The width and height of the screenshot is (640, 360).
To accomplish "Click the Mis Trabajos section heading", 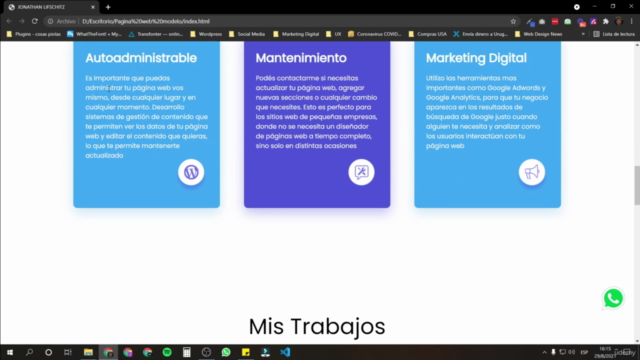I will (317, 327).
